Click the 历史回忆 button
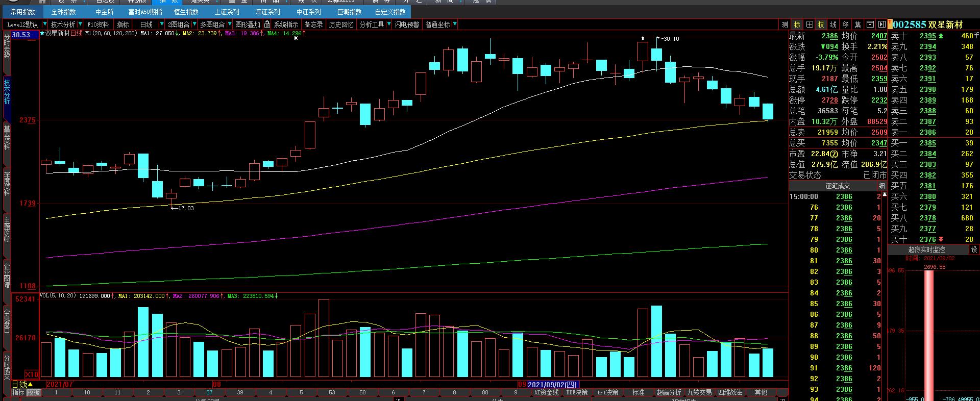980x401 pixels. point(341,24)
